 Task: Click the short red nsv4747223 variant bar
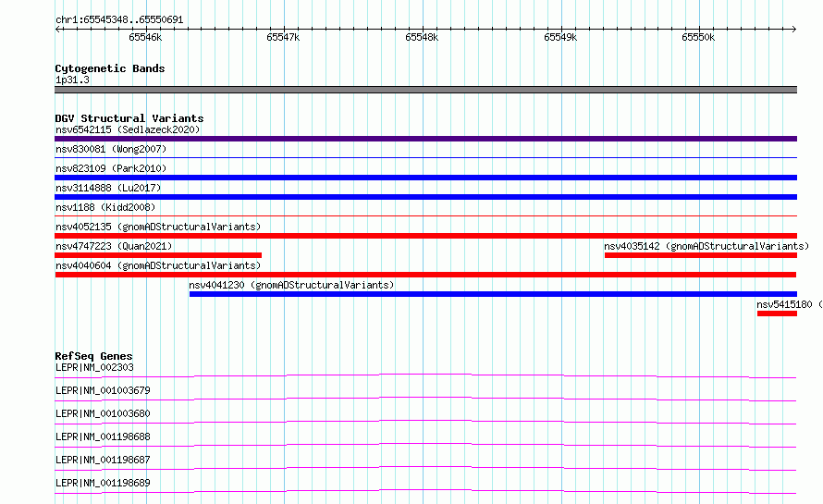(x=158, y=255)
